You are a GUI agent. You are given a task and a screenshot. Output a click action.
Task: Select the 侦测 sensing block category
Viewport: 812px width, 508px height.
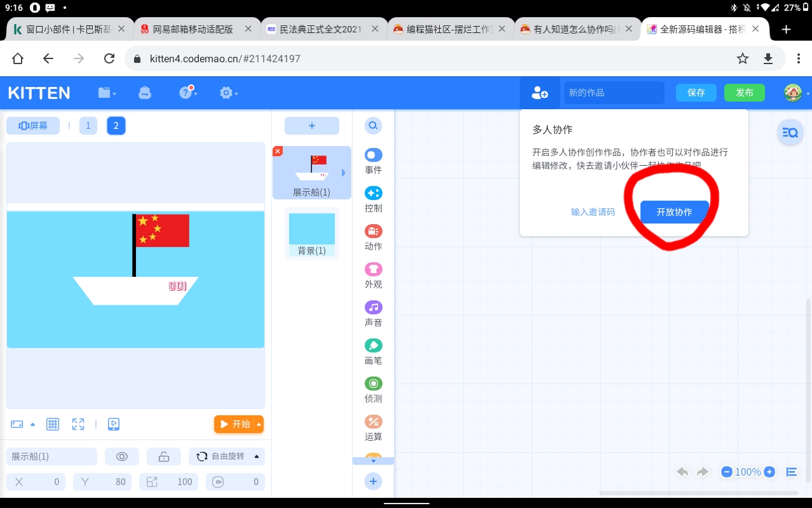(374, 390)
